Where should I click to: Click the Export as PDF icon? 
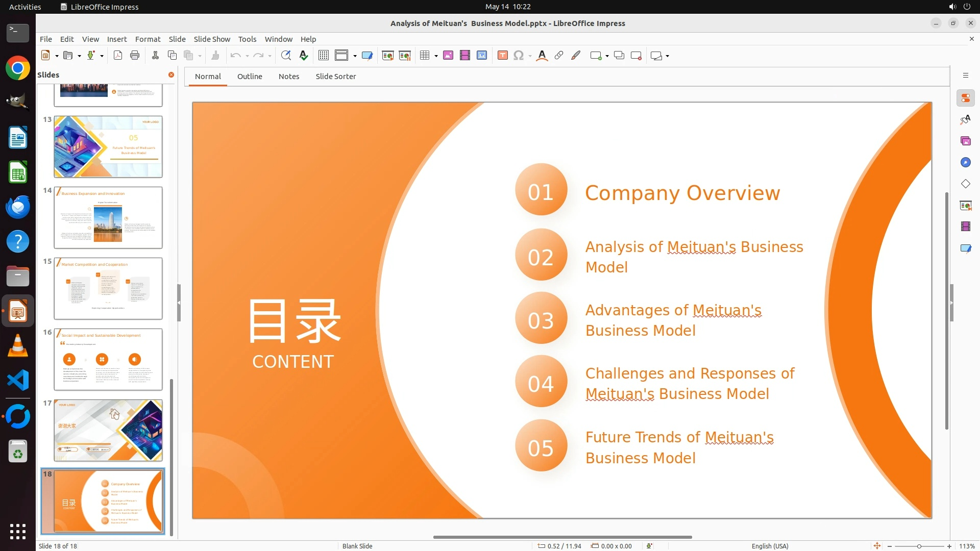118,56
